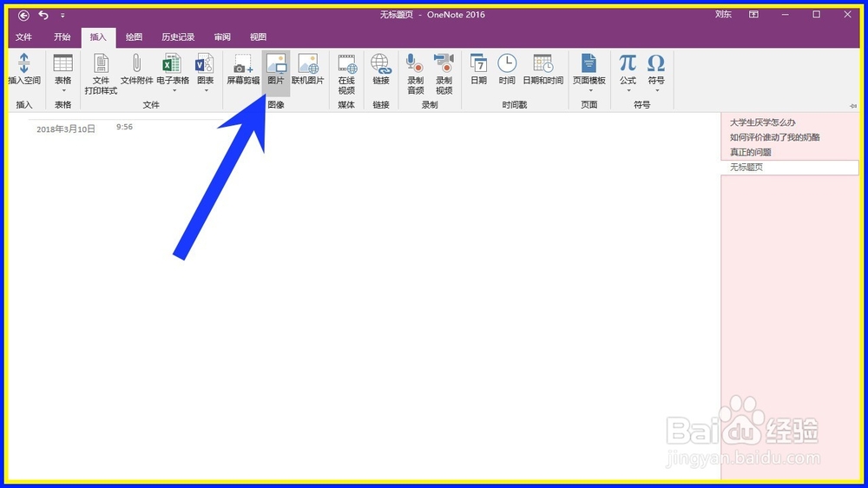Insert the Date stamp

[x=478, y=63]
